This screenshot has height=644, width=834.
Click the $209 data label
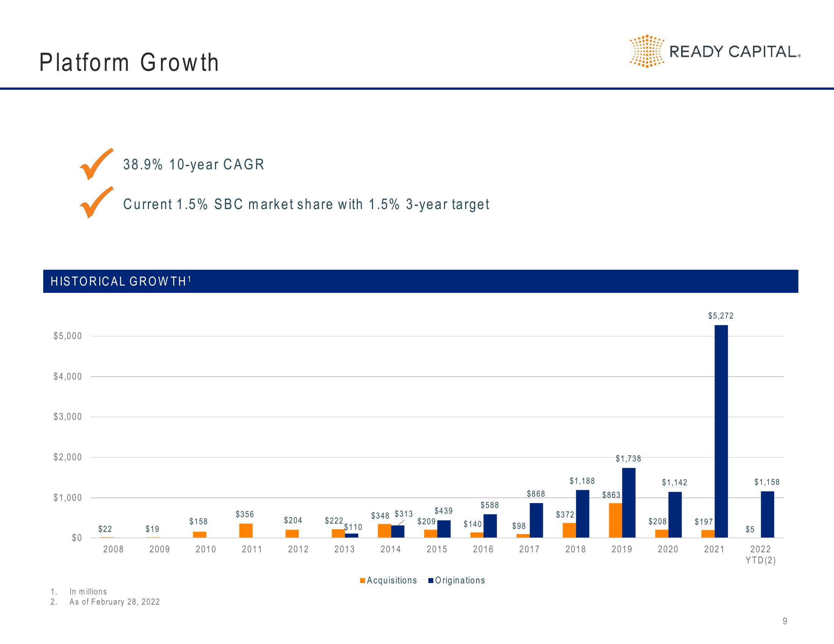pos(426,521)
